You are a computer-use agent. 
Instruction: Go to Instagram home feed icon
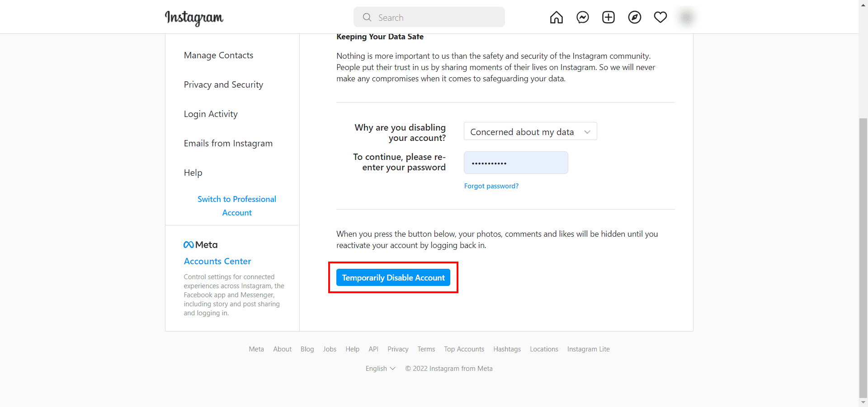556,18
